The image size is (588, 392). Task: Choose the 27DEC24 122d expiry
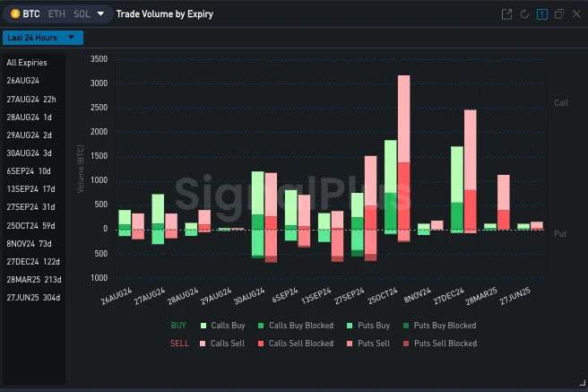[33, 261]
